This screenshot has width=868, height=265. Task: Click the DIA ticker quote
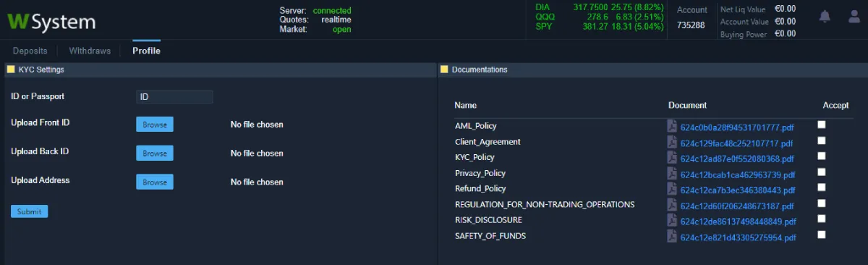click(x=600, y=7)
